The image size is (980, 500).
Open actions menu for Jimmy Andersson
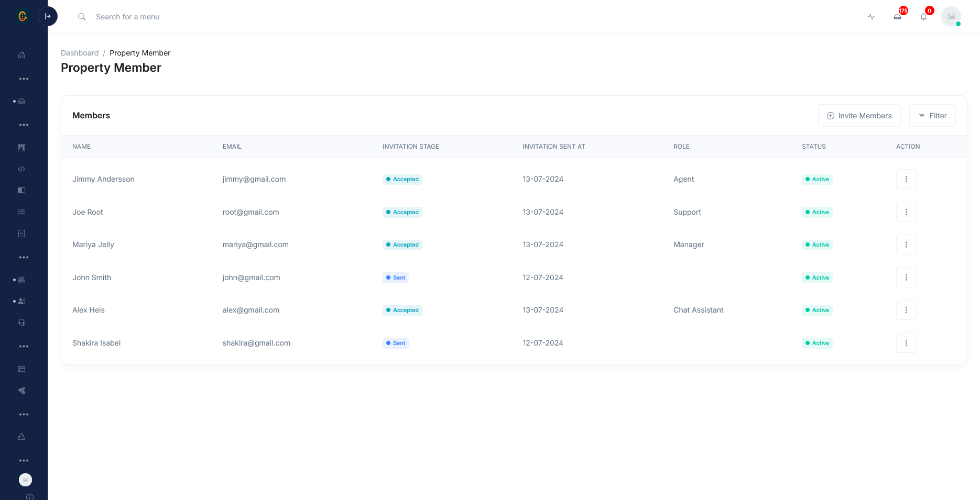pyautogui.click(x=906, y=179)
